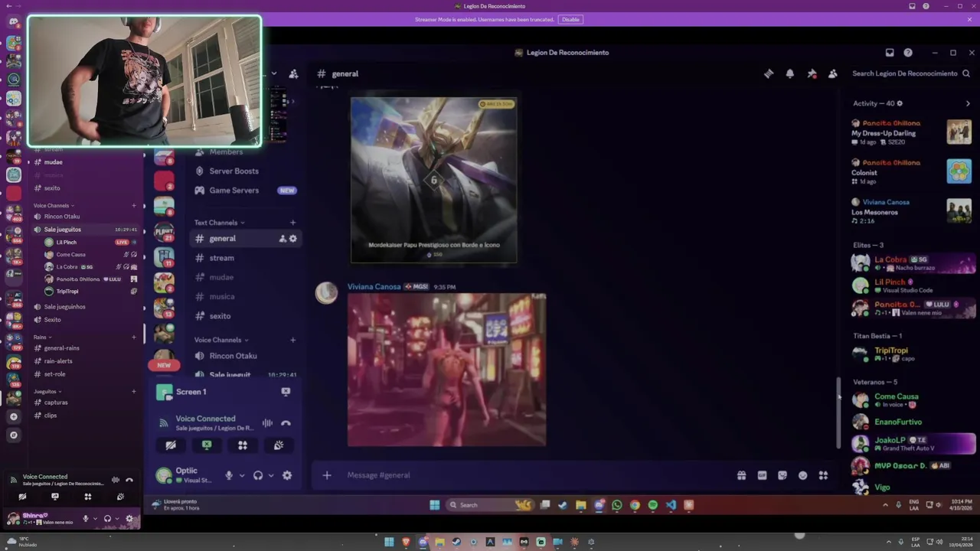Click invite icon on streamed general channel
The height and width of the screenshot is (551, 980).
pyautogui.click(x=282, y=239)
